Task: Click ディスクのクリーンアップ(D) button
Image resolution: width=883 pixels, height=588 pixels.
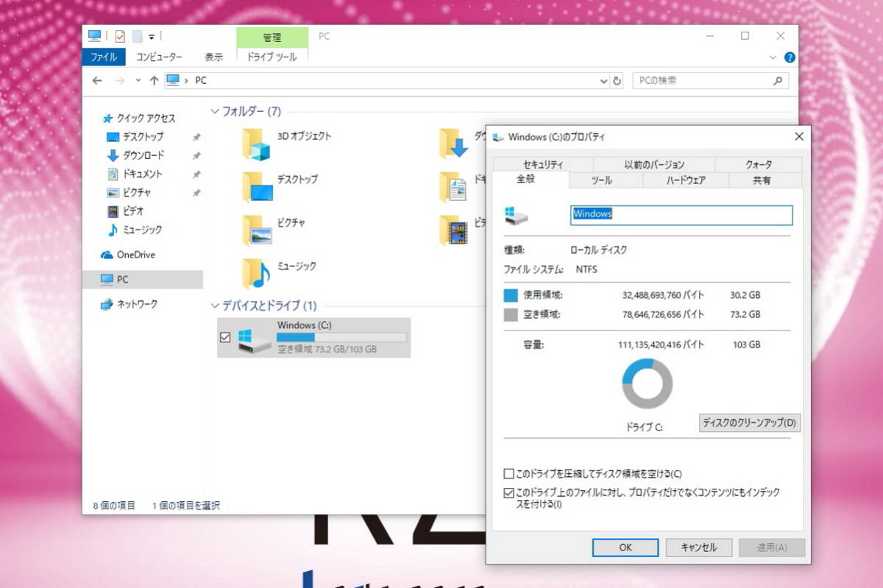Action: pyautogui.click(x=749, y=423)
